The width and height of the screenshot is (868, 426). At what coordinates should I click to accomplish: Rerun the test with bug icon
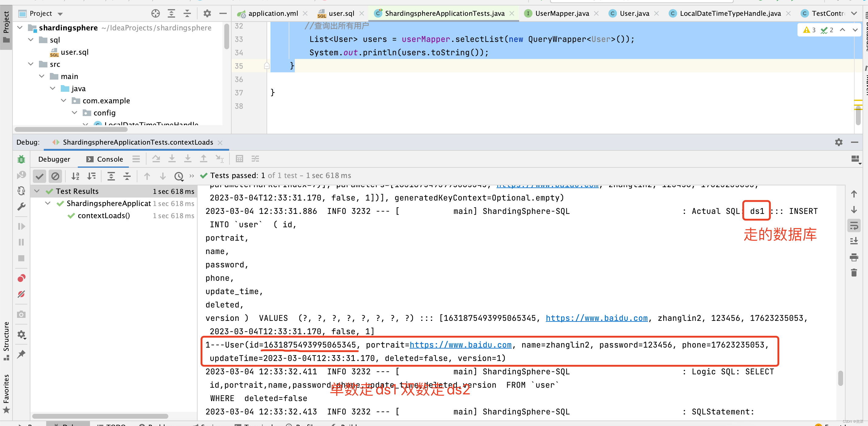21,159
